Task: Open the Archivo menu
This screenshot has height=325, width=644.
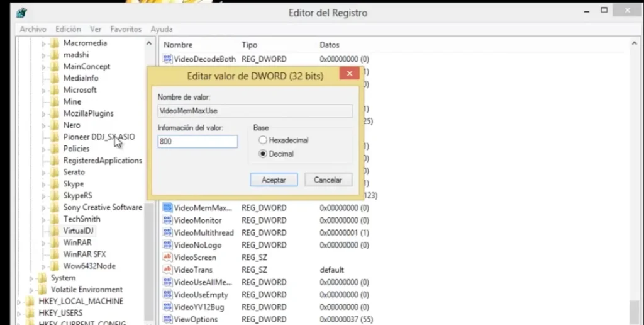Action: pyautogui.click(x=33, y=30)
